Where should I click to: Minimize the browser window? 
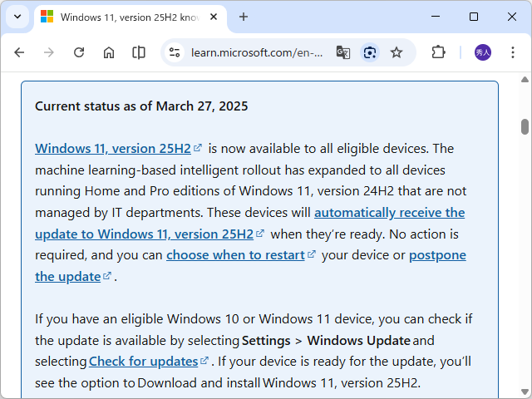click(436, 17)
